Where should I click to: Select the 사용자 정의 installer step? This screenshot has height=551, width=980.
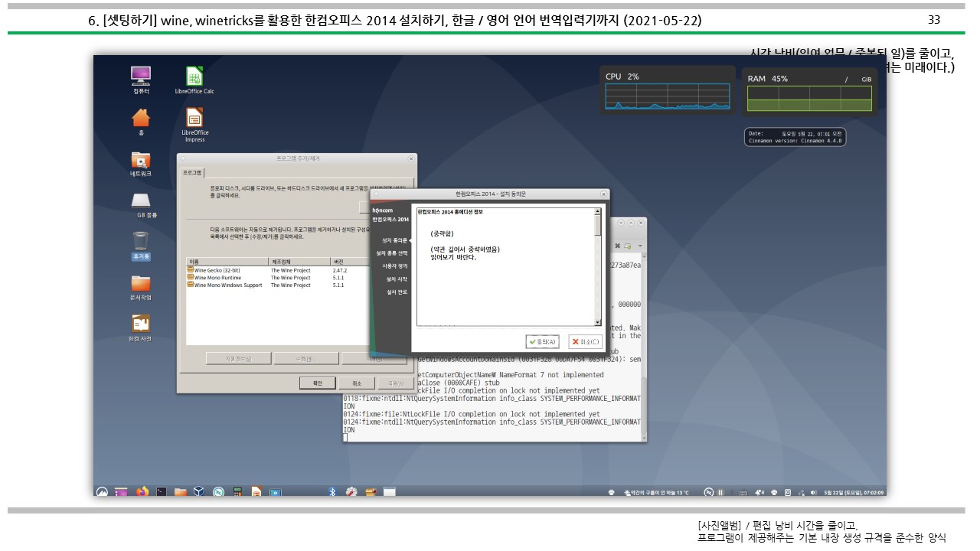coord(395,266)
